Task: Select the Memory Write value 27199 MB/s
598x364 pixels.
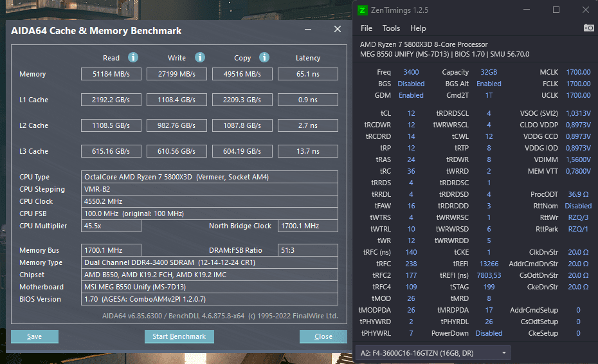Action: (x=177, y=74)
